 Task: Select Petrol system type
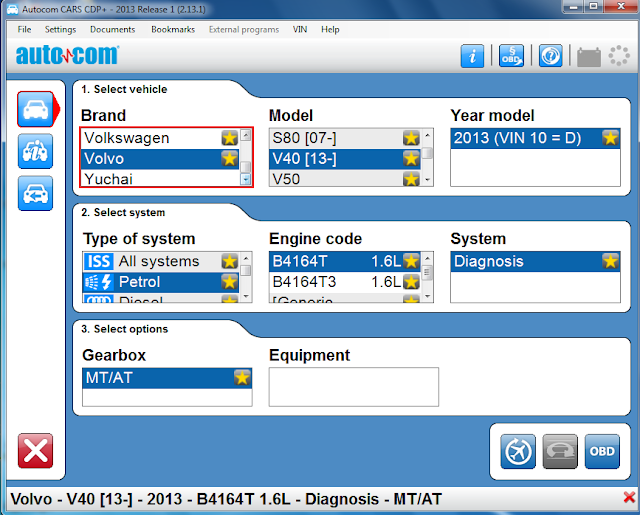pos(160,282)
